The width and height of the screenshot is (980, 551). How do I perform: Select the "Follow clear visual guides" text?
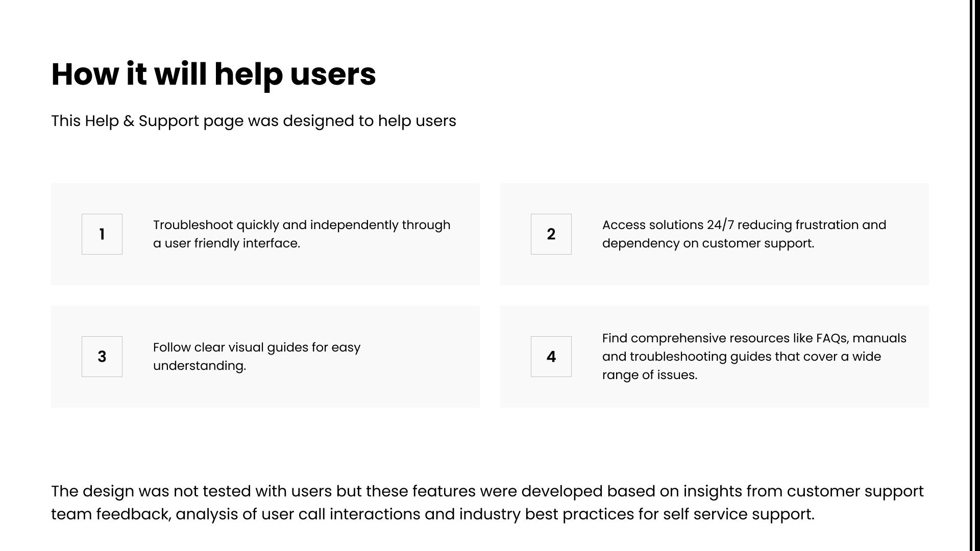(x=256, y=347)
